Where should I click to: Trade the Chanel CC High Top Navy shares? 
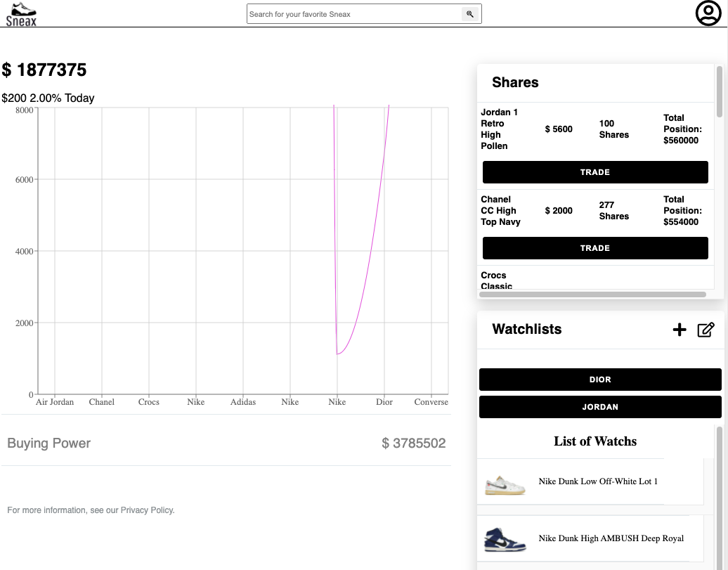coord(595,248)
